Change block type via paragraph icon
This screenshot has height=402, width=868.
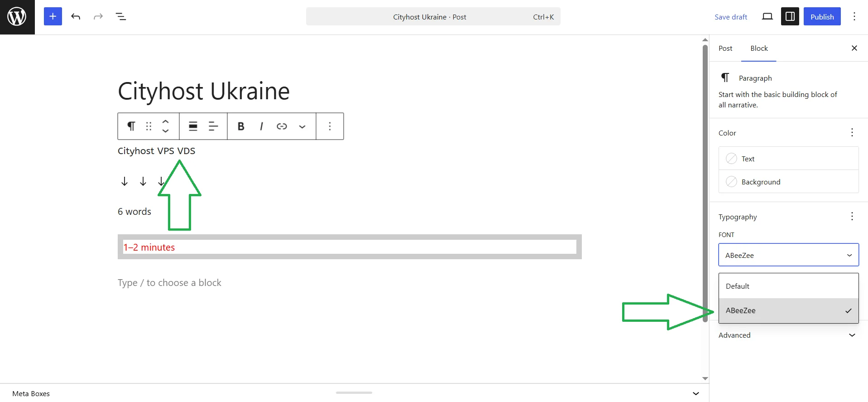coord(131,126)
